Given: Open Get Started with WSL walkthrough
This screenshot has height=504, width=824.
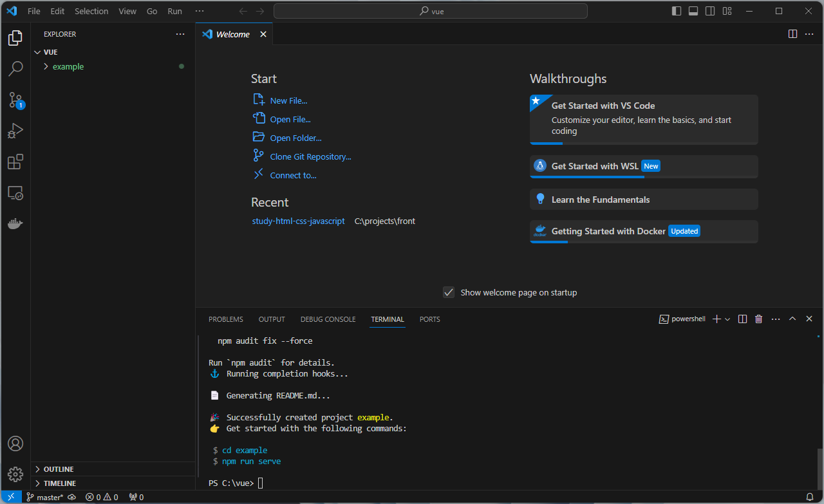Looking at the screenshot, I should (644, 166).
